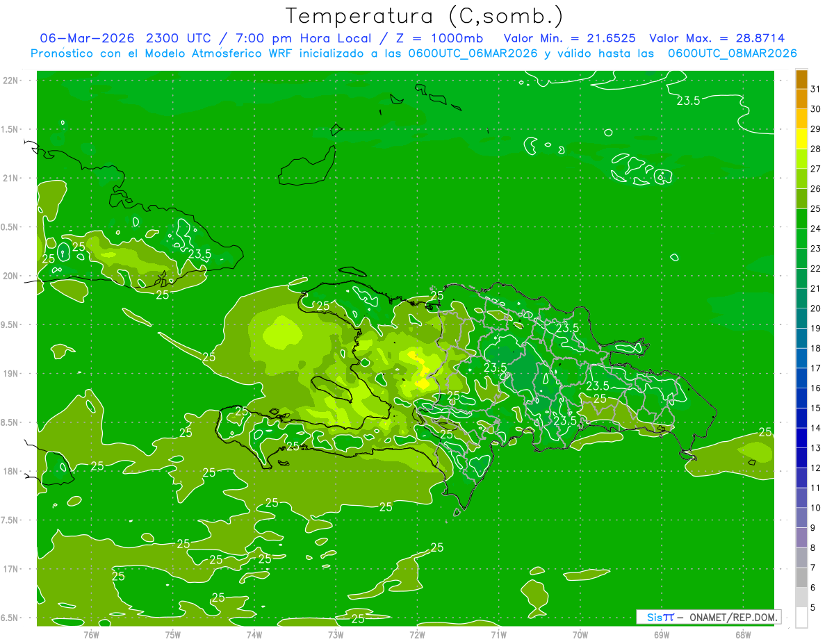
Task: Click the '71W' longitude label
Action: [x=498, y=634]
